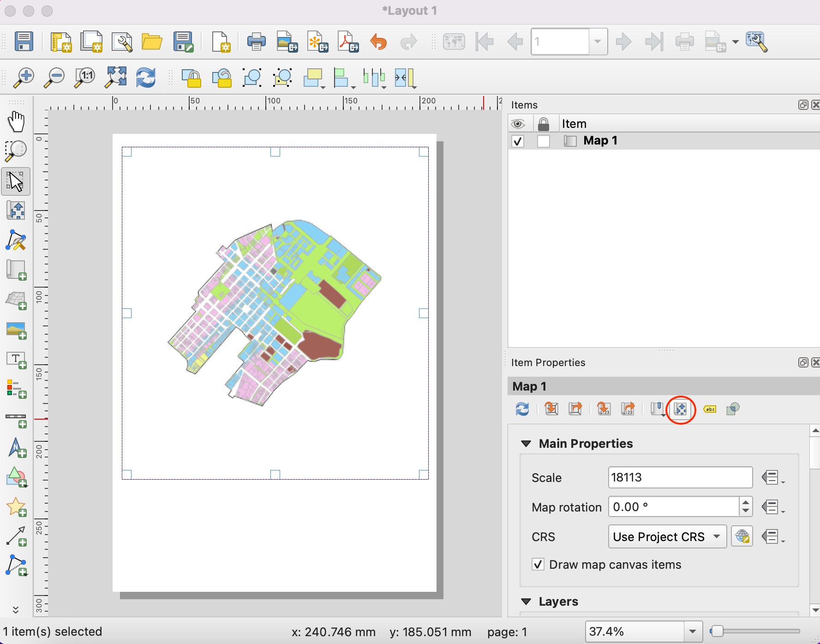Open the zoom level dropdown

[x=692, y=632]
